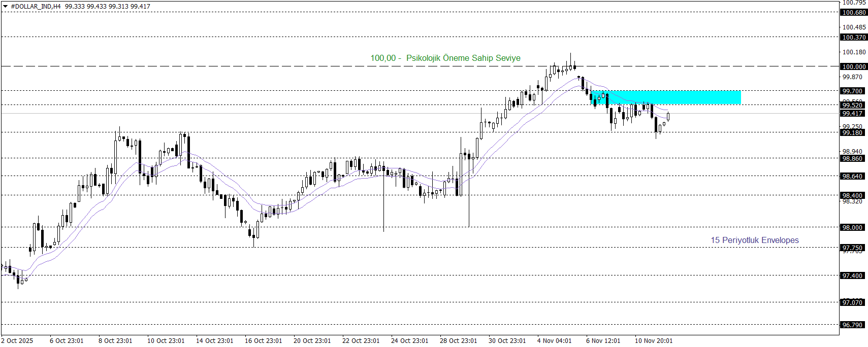Click the "10 Nov 20:01" time axis label
This screenshot has height=347, width=868.
653,340
